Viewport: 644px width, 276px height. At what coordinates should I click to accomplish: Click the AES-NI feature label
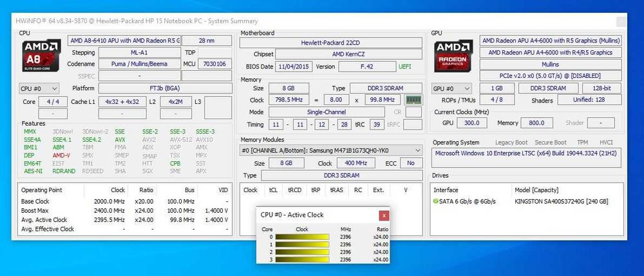click(x=33, y=171)
